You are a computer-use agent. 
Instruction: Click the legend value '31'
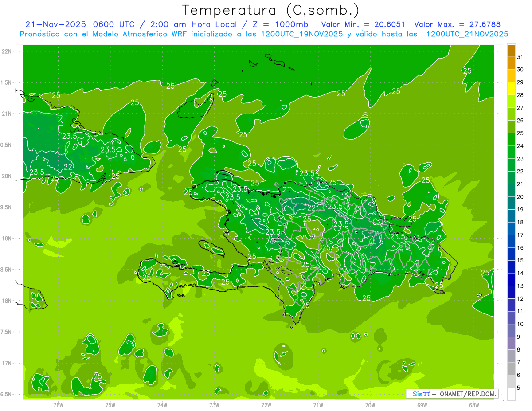click(520, 57)
